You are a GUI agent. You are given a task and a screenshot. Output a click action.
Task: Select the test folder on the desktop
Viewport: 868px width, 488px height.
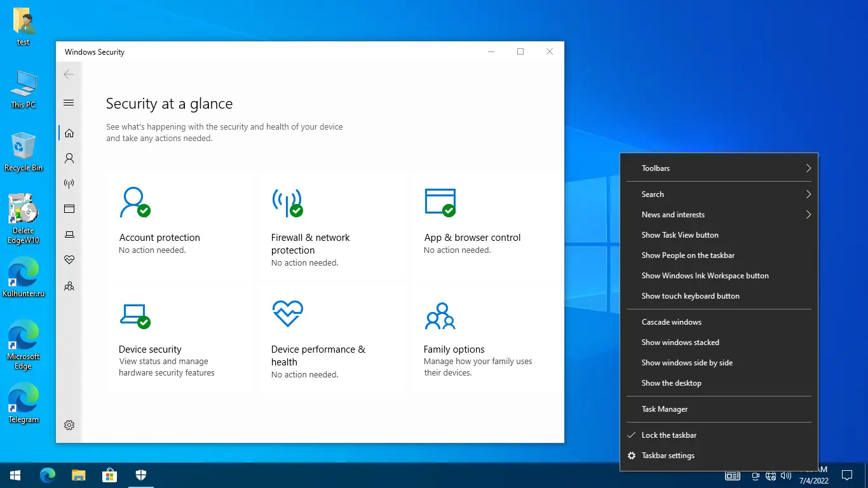click(x=24, y=27)
